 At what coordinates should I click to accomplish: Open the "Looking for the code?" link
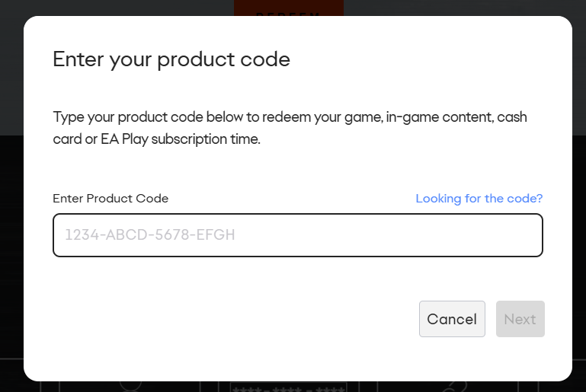click(479, 199)
